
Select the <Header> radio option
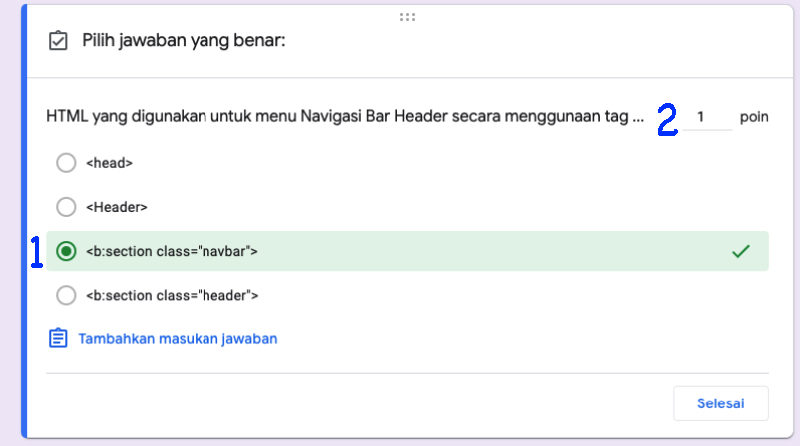pyautogui.click(x=66, y=207)
